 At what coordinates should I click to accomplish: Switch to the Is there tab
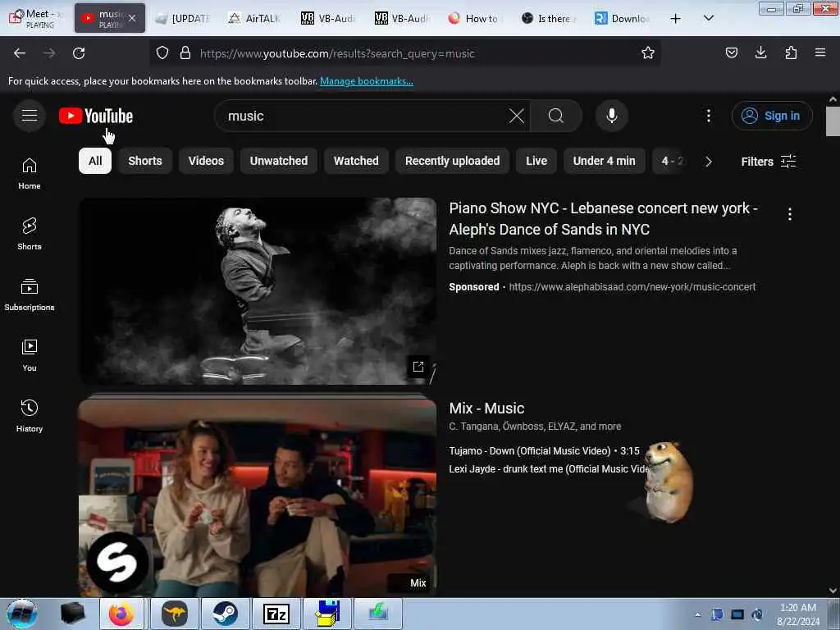pyautogui.click(x=548, y=19)
